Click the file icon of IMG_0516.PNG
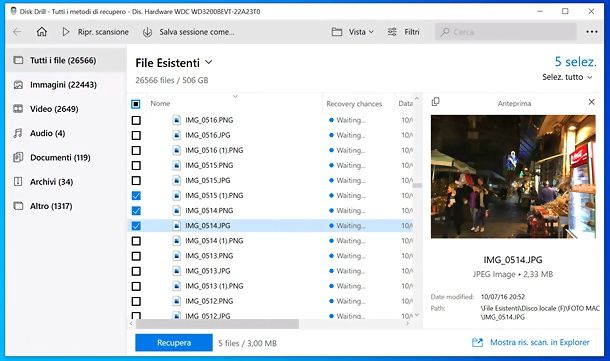This screenshot has height=361, width=610. pyautogui.click(x=177, y=120)
